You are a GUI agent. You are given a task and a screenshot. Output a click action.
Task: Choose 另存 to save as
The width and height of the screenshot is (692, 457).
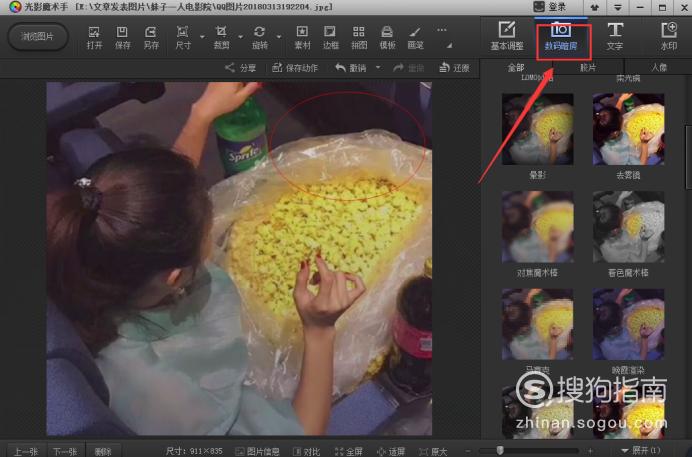point(151,37)
